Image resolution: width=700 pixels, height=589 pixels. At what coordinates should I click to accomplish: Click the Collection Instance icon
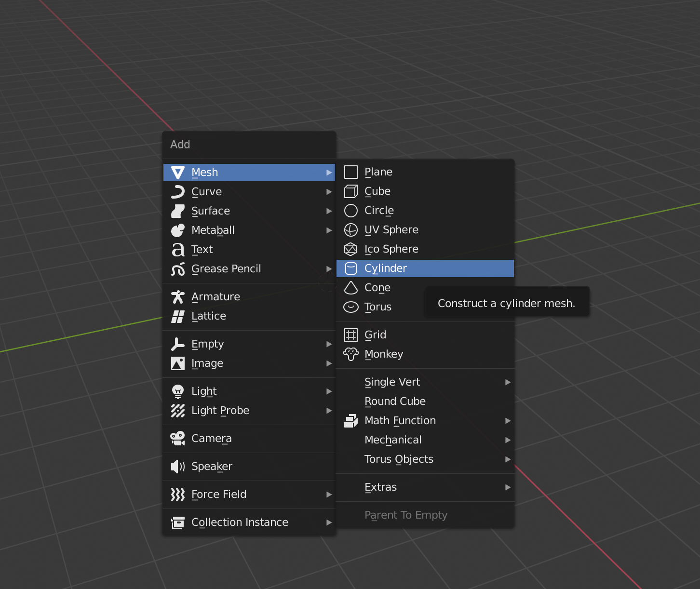point(178,522)
